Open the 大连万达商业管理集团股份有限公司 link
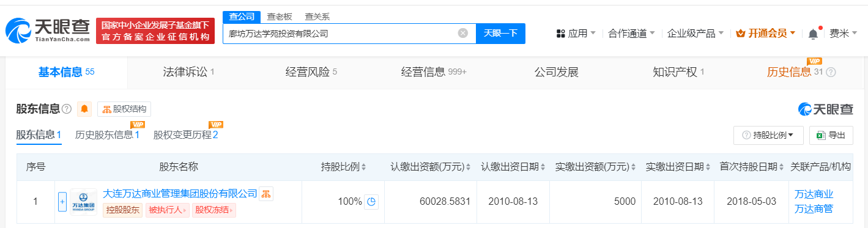 tap(180, 193)
